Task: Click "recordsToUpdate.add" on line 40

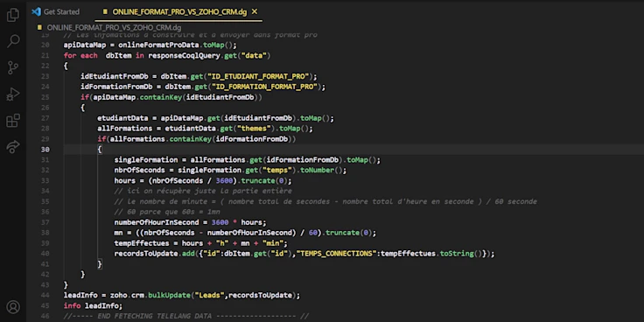Action: (x=154, y=254)
